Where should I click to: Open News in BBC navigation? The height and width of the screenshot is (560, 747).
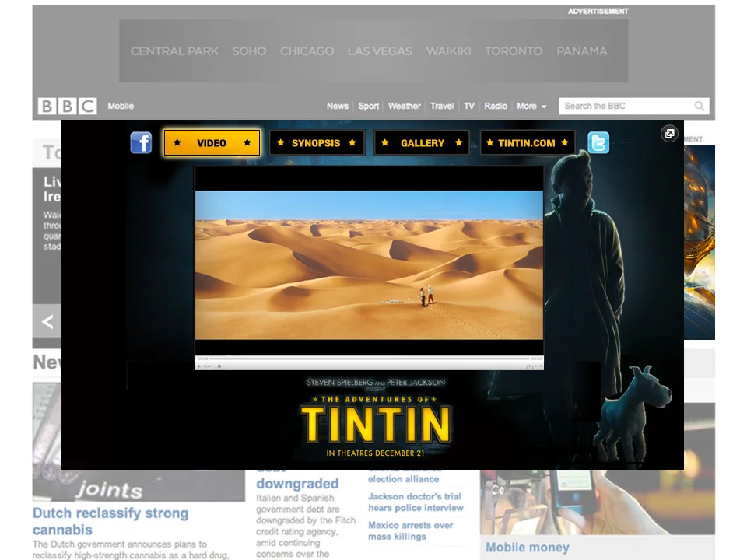pos(337,106)
